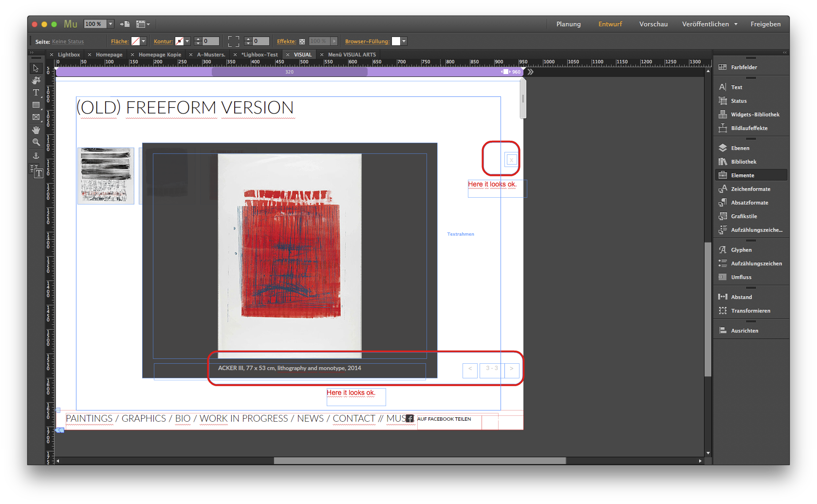
Task: Click the Keine Status link
Action: pyautogui.click(x=68, y=41)
